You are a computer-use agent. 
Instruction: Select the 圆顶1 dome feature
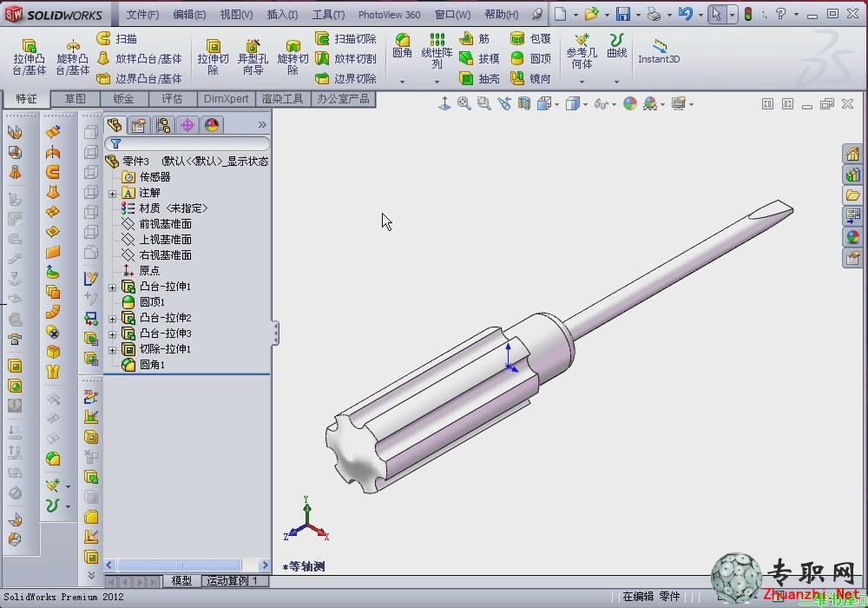[x=143, y=301]
